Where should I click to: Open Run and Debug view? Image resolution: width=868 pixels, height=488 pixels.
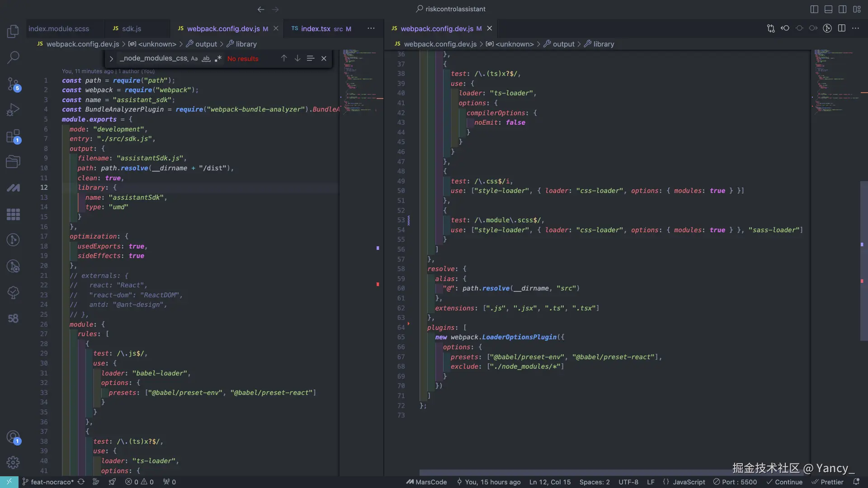pos(13,110)
